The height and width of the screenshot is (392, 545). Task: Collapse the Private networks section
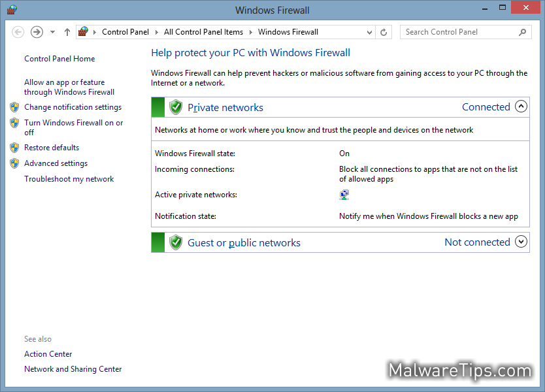521,106
